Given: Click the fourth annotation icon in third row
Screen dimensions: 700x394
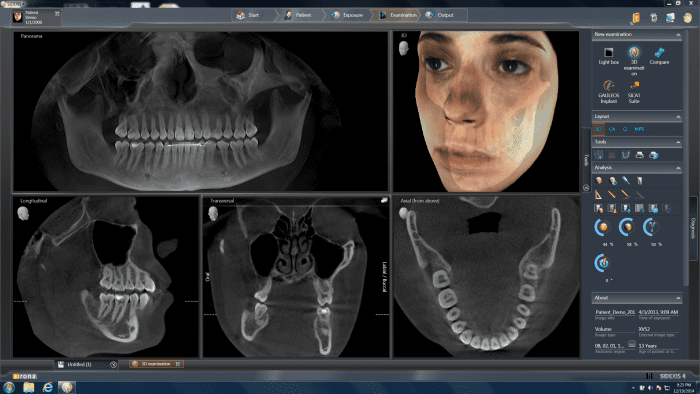Looking at the screenshot, I should click(640, 208).
